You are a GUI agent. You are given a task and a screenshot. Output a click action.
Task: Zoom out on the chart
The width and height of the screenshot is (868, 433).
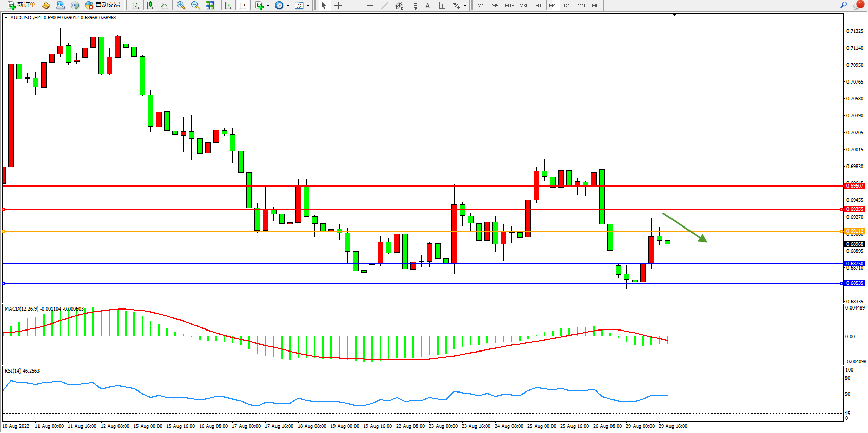(195, 5)
